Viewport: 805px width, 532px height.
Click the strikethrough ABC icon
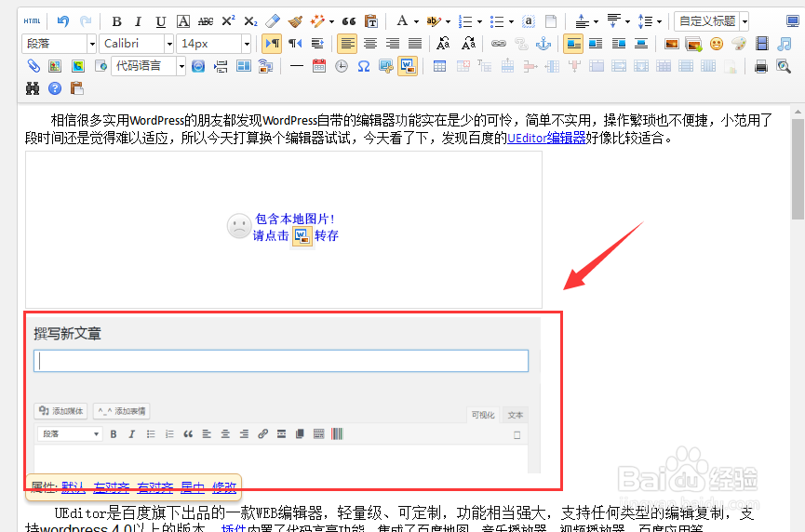pyautogui.click(x=206, y=21)
